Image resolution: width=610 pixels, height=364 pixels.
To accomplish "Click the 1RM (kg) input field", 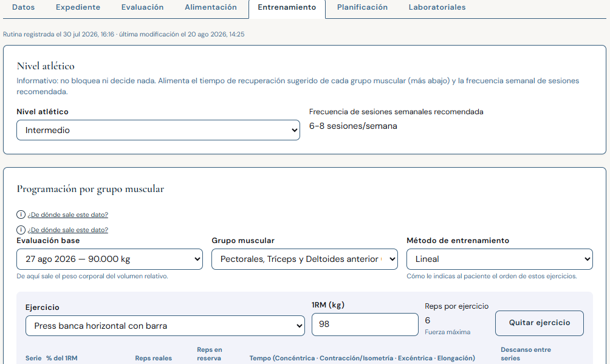I will [365, 325].
